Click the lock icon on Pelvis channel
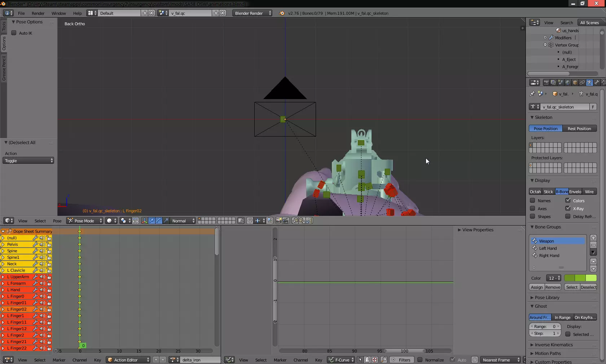This screenshot has height=364, width=606. pos(49,244)
